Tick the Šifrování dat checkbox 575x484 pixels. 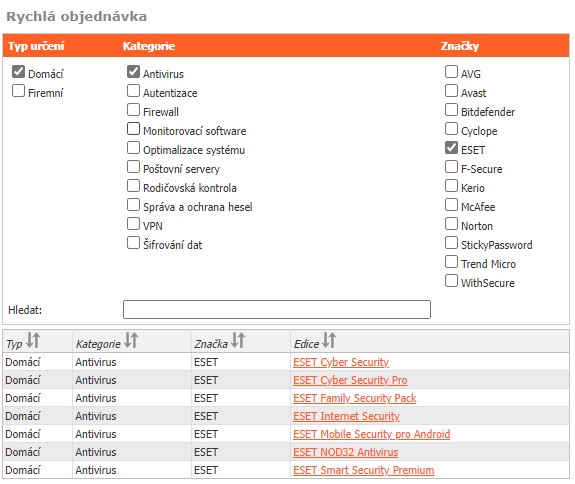click(x=133, y=243)
